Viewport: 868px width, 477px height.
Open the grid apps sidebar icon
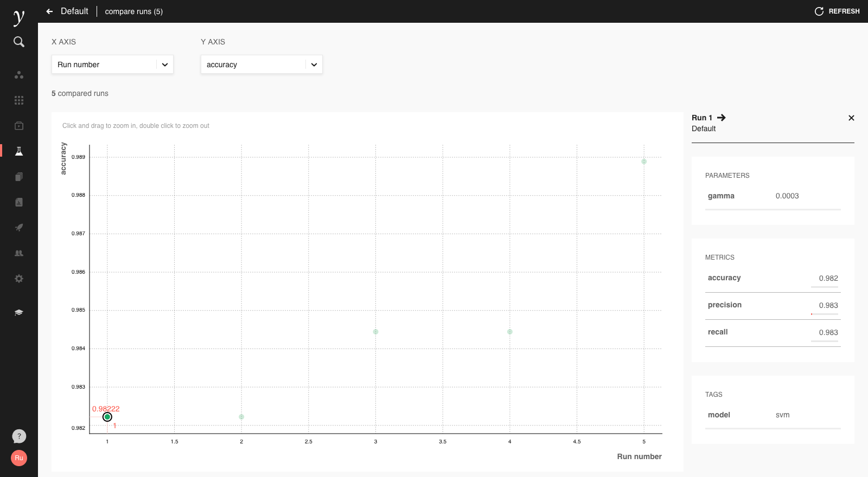click(x=19, y=100)
